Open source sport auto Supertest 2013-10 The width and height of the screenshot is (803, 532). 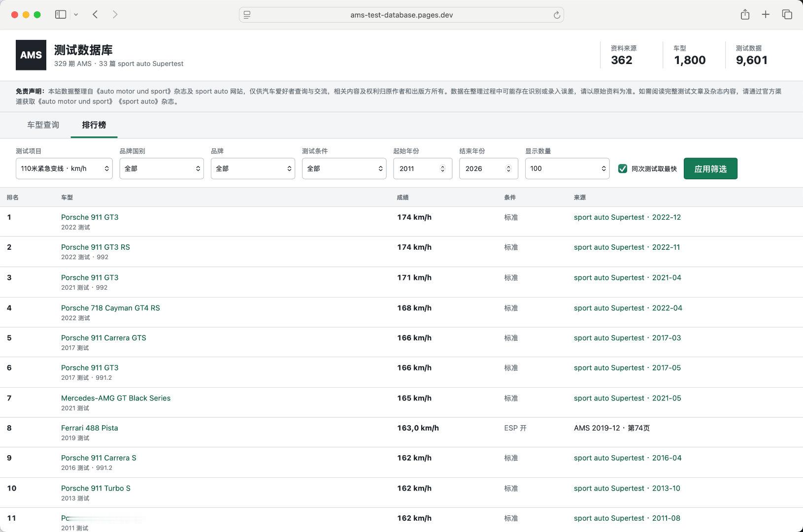(x=627, y=488)
